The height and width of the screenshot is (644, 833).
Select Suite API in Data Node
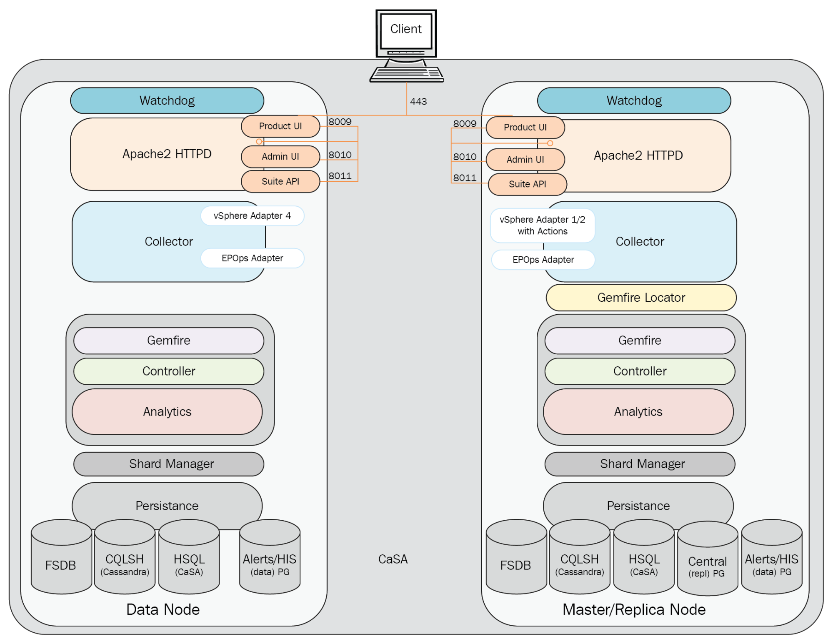[x=280, y=181]
